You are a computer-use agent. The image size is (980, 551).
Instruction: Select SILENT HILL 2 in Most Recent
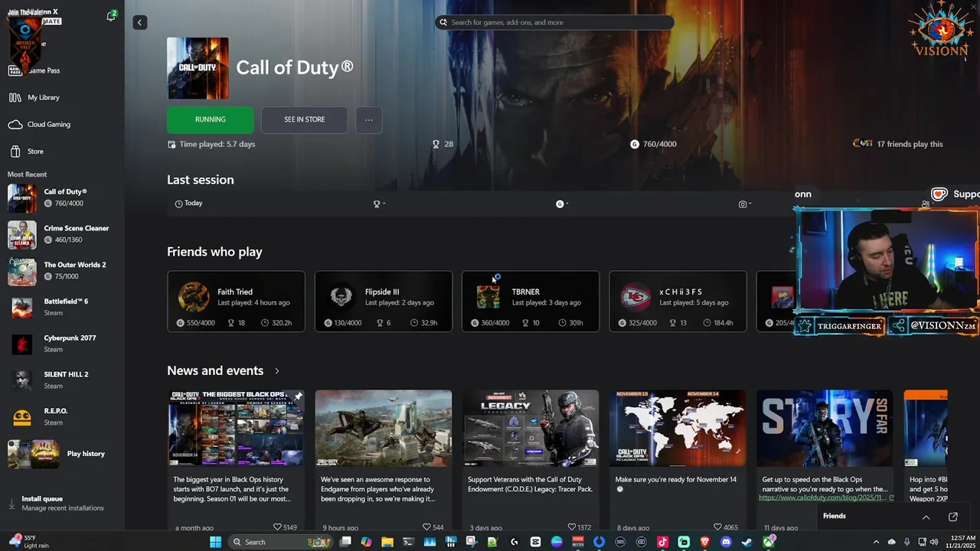click(x=61, y=380)
